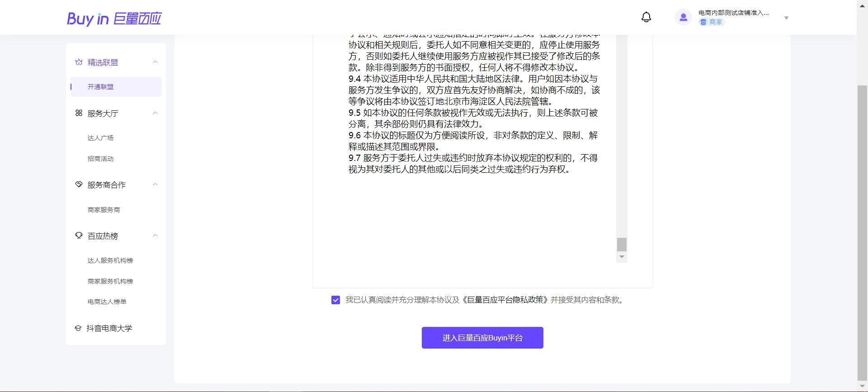Collapse the 服务商合作 section chevron
The width and height of the screenshot is (868, 392).
coord(155,184)
